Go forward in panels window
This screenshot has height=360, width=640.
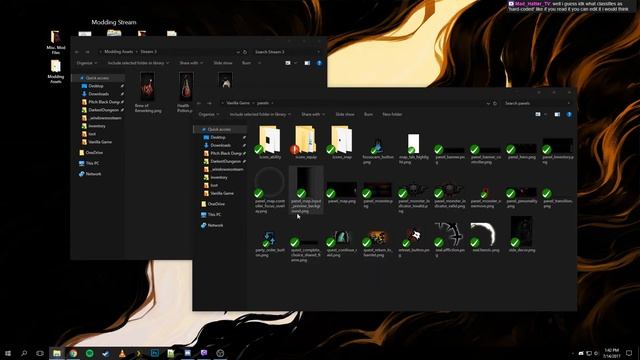click(209, 104)
